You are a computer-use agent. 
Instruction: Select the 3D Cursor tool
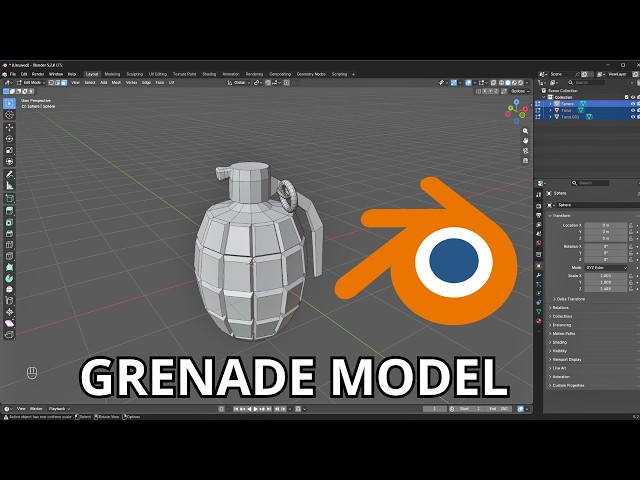click(9, 115)
